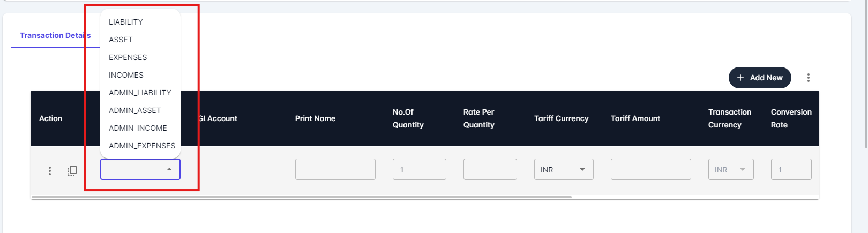
Task: Click the Print Name input field
Action: (x=335, y=169)
